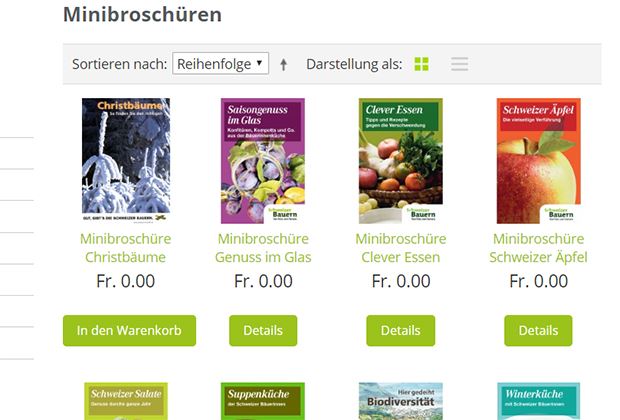This screenshot has height=420, width=620.
Task: Select the Christbäume cover thumbnail
Action: [x=126, y=161]
